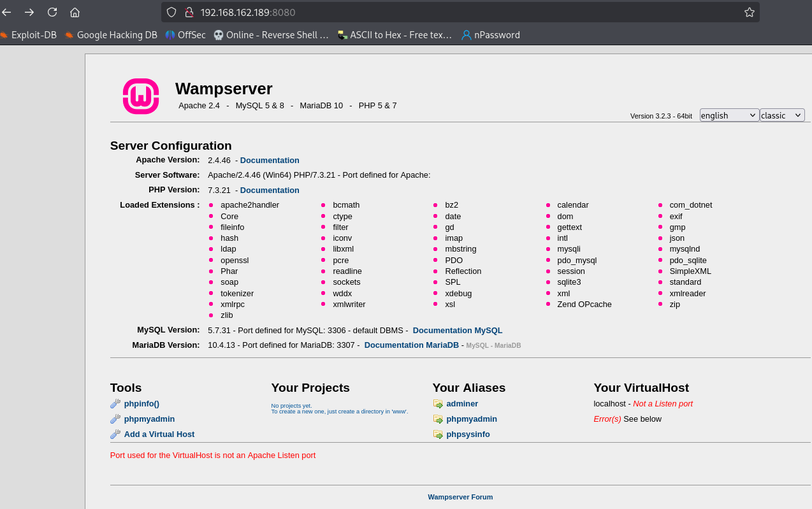Open the classic theme dropdown

click(x=782, y=115)
